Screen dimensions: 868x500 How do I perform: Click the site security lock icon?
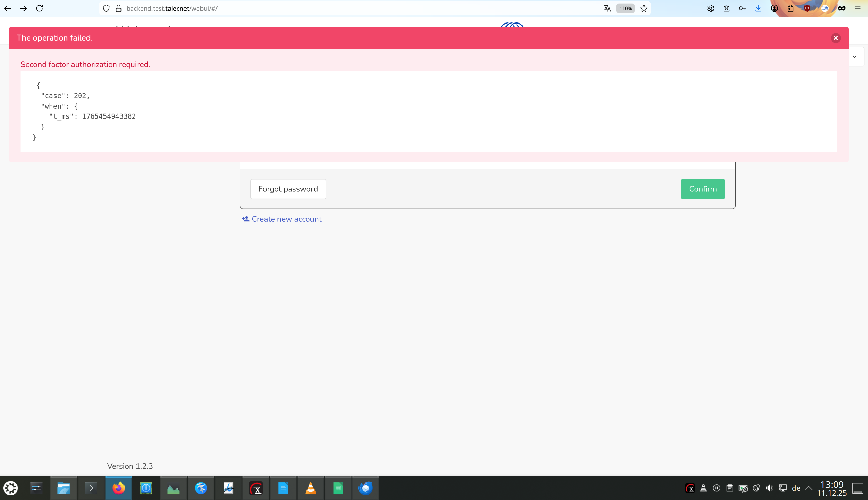coord(119,9)
